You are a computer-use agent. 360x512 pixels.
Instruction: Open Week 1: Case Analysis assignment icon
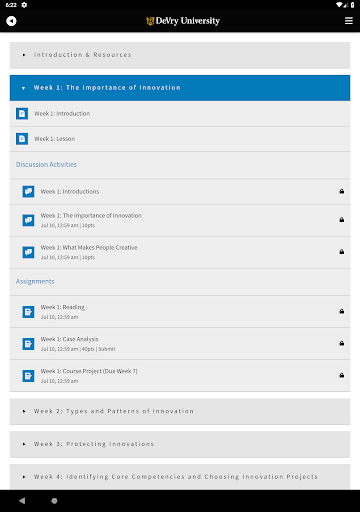tap(28, 344)
